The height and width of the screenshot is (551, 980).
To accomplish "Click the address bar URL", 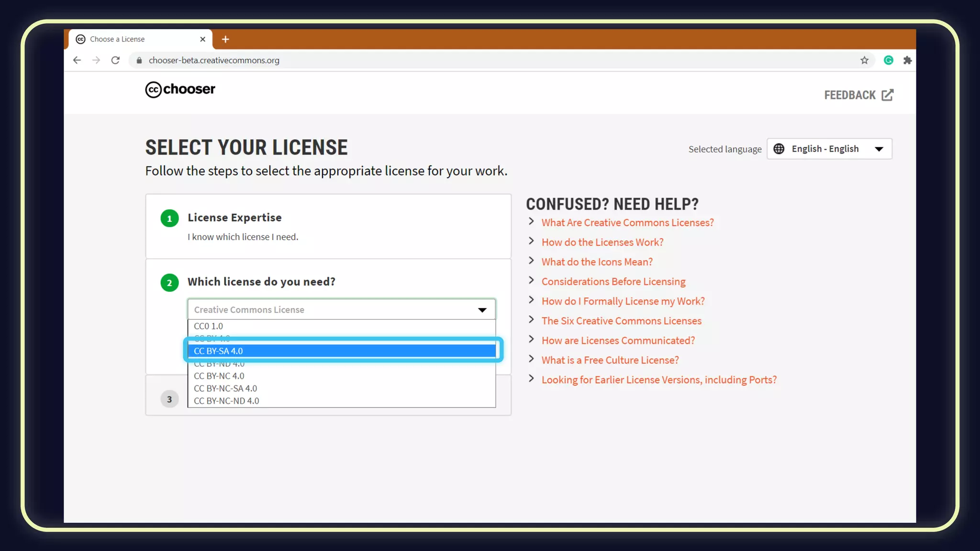I will click(x=214, y=60).
